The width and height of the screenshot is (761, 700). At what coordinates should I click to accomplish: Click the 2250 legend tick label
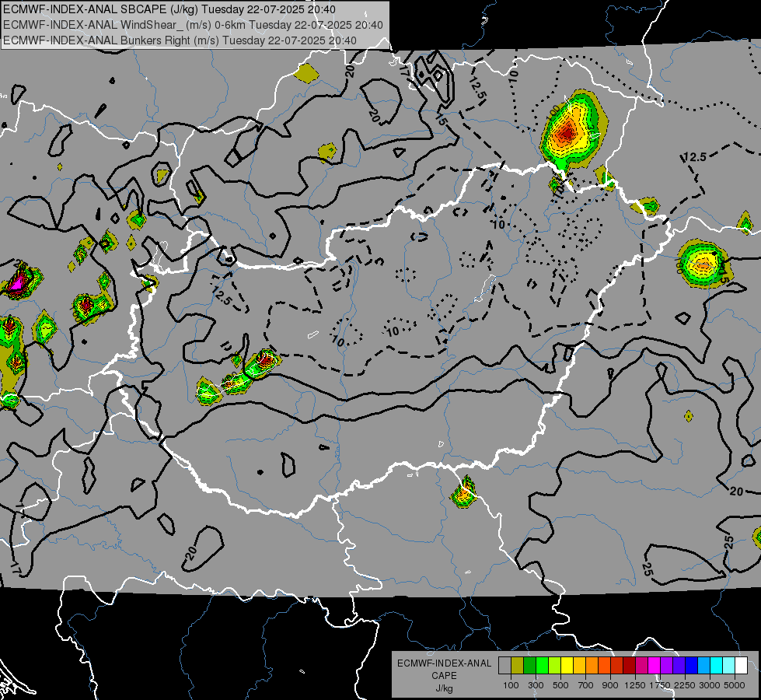pyautogui.click(x=686, y=685)
